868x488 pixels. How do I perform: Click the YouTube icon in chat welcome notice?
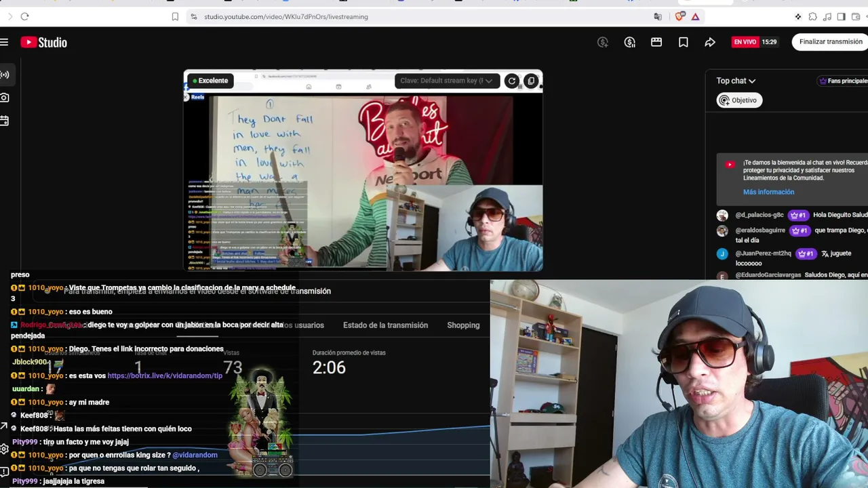coord(730,165)
